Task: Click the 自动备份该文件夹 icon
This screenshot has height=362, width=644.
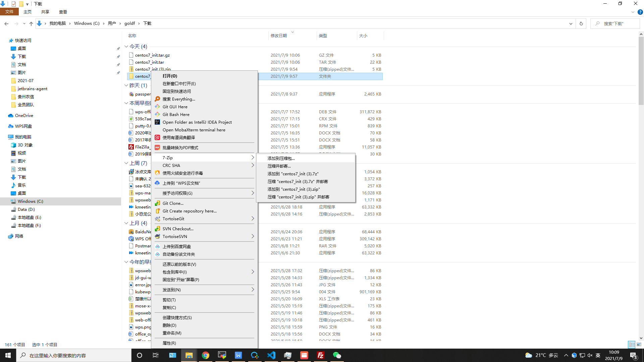Action: pyautogui.click(x=157, y=254)
